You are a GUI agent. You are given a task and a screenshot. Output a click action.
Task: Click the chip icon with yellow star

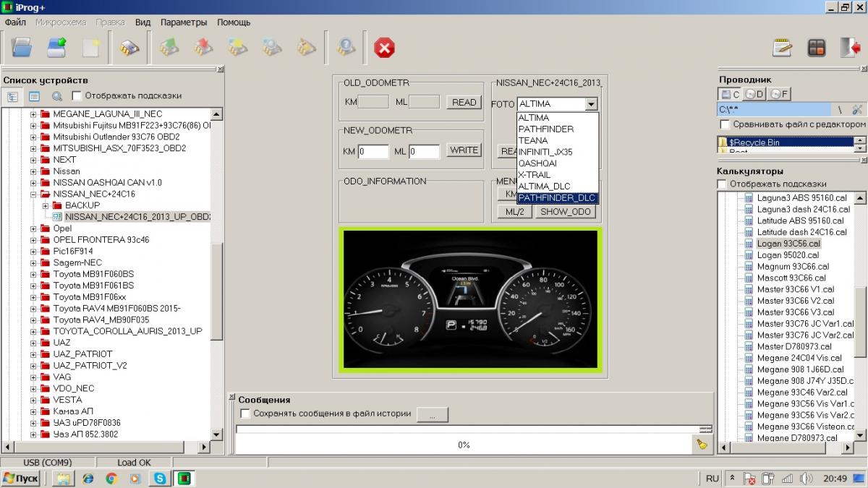237,48
